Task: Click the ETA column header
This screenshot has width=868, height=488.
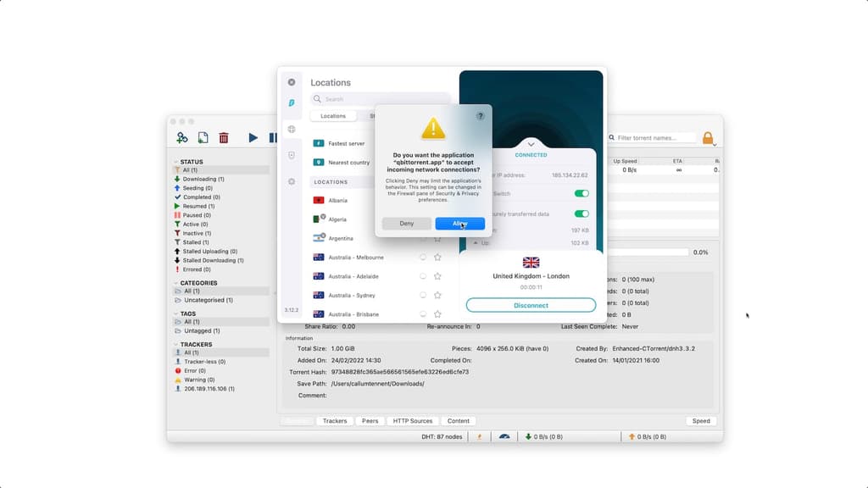Action: click(677, 161)
